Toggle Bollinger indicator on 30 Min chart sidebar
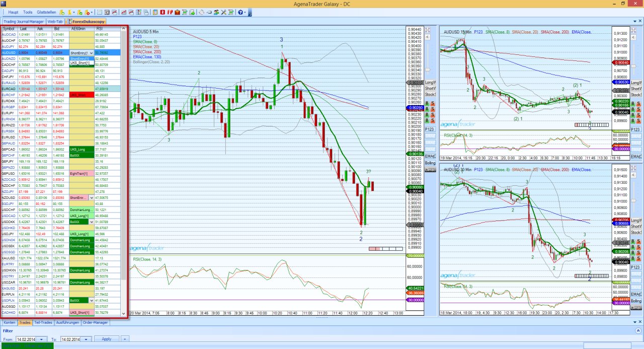Image resolution: width=644 pixels, height=349 pixels. (x=636, y=301)
